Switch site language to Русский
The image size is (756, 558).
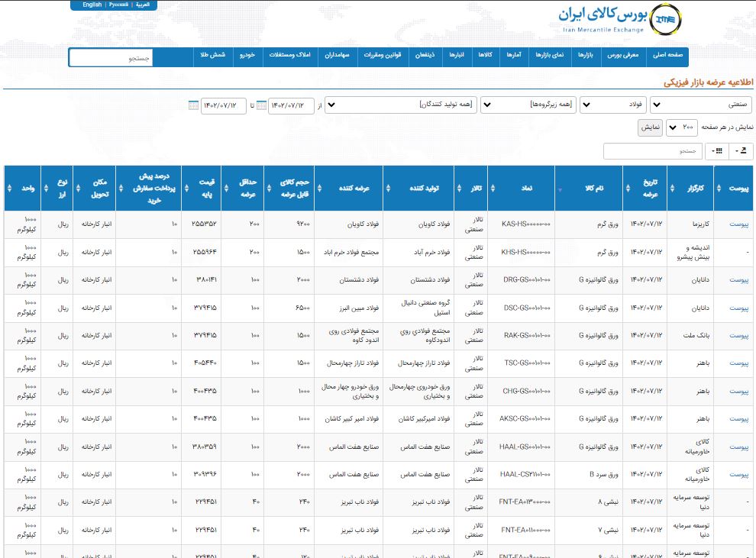point(118,5)
